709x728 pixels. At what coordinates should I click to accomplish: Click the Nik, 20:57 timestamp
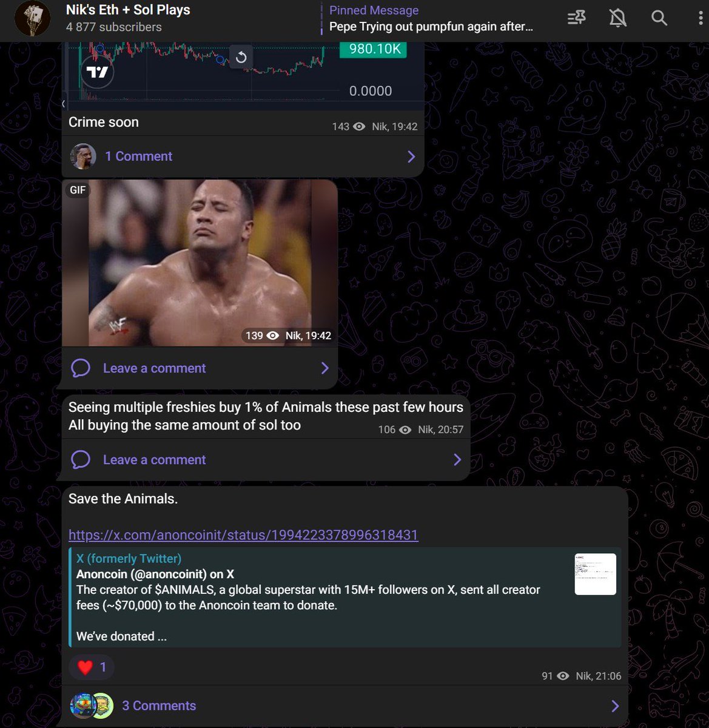pos(440,430)
